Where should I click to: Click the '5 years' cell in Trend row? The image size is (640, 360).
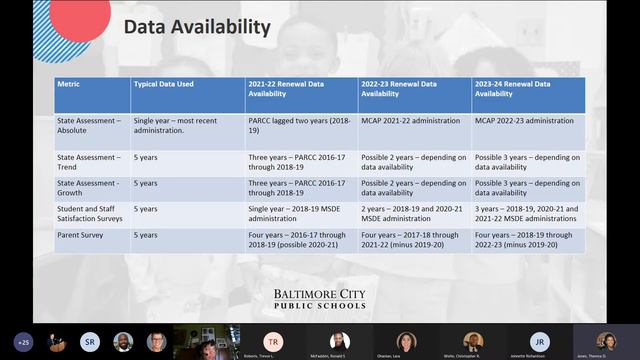[188, 163]
